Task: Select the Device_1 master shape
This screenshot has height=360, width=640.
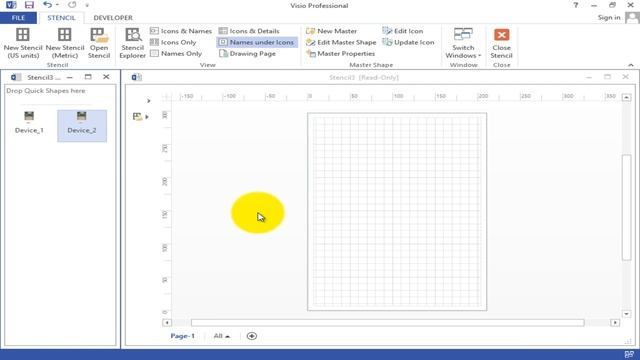Action: [x=29, y=122]
